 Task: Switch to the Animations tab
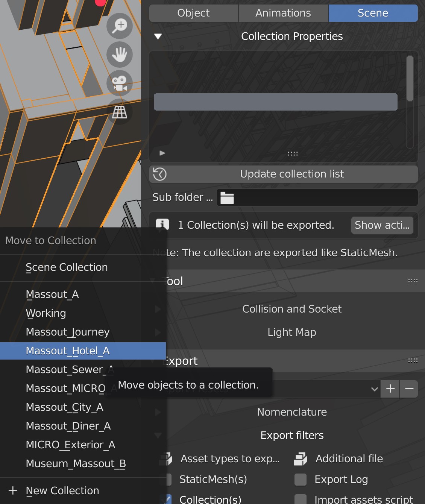283,13
